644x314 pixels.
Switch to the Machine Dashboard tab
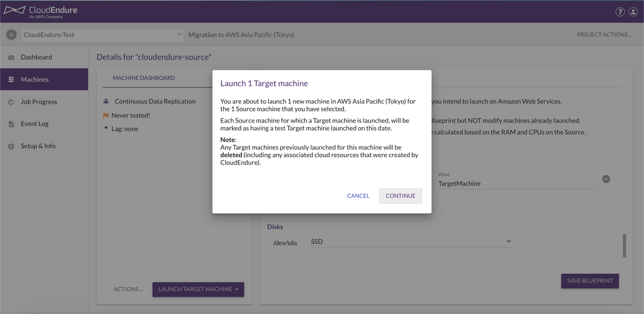point(144,78)
